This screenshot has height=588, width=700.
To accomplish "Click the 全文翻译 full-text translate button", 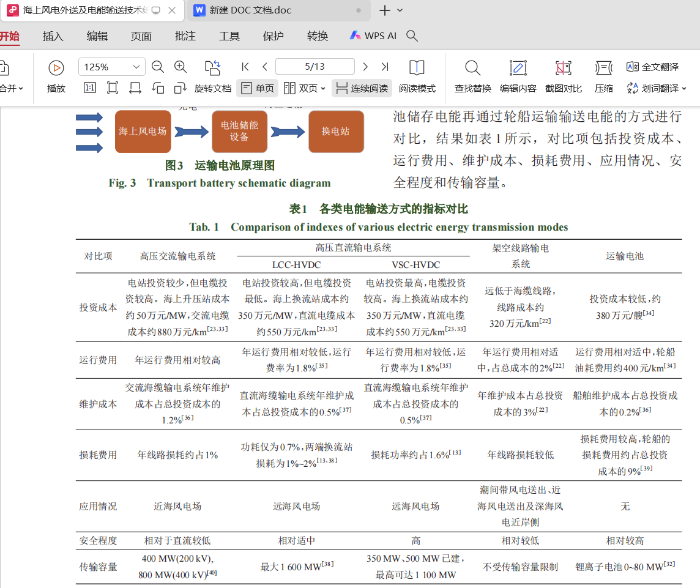I will pyautogui.click(x=653, y=67).
